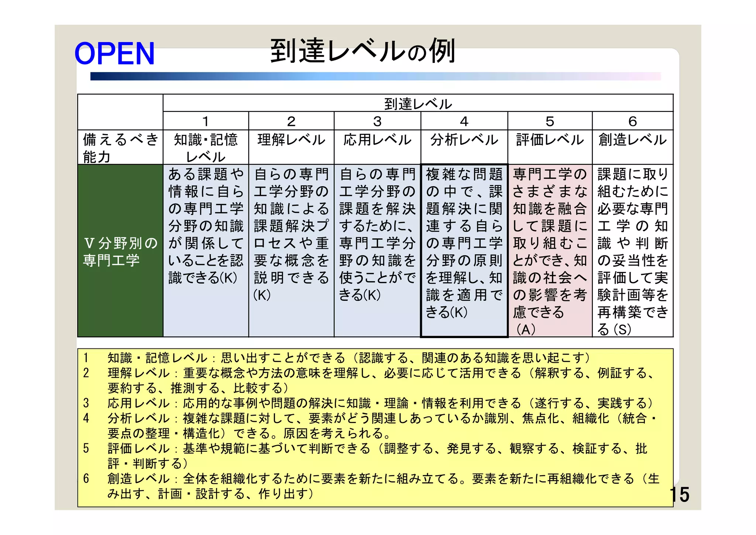This screenshot has width=756, height=535.
Task: Click legend line 6 創造レベル
Action: coord(371,486)
